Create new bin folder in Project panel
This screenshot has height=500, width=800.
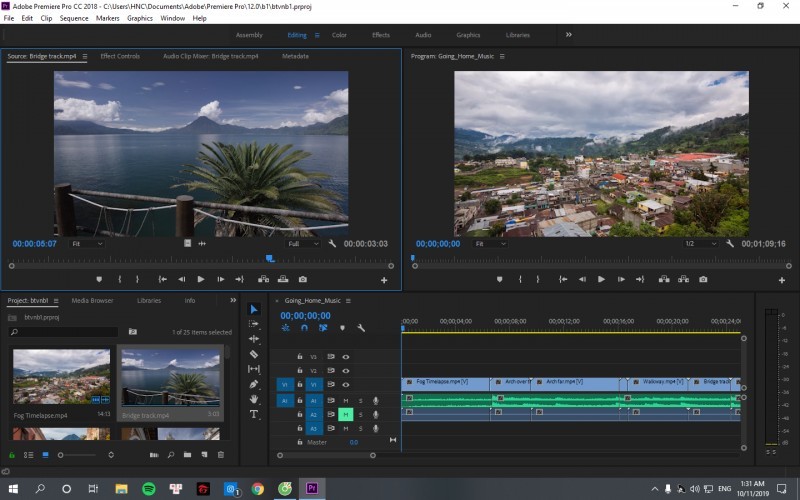coord(187,455)
